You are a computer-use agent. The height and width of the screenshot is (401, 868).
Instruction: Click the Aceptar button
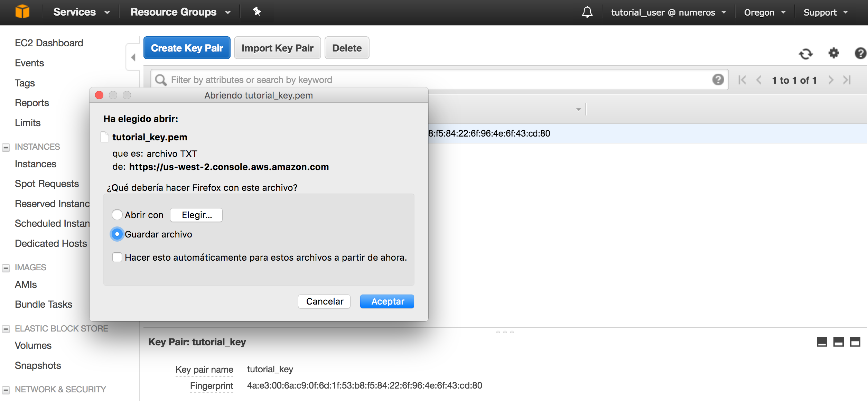tap(387, 301)
